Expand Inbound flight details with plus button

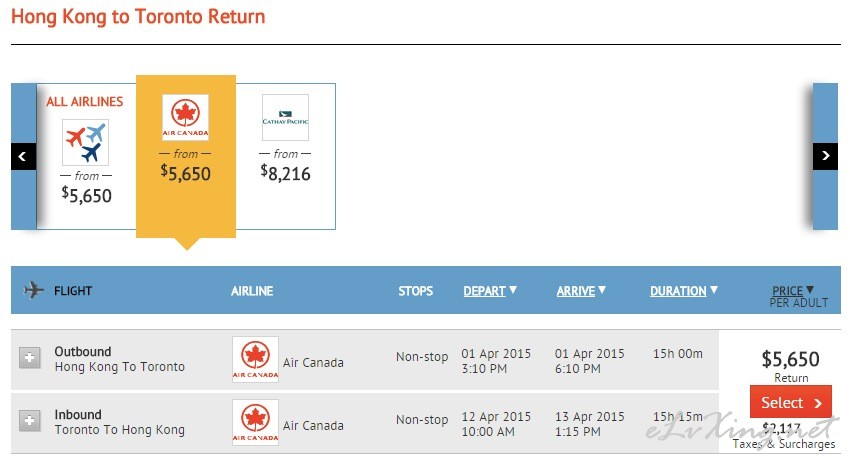[30, 421]
